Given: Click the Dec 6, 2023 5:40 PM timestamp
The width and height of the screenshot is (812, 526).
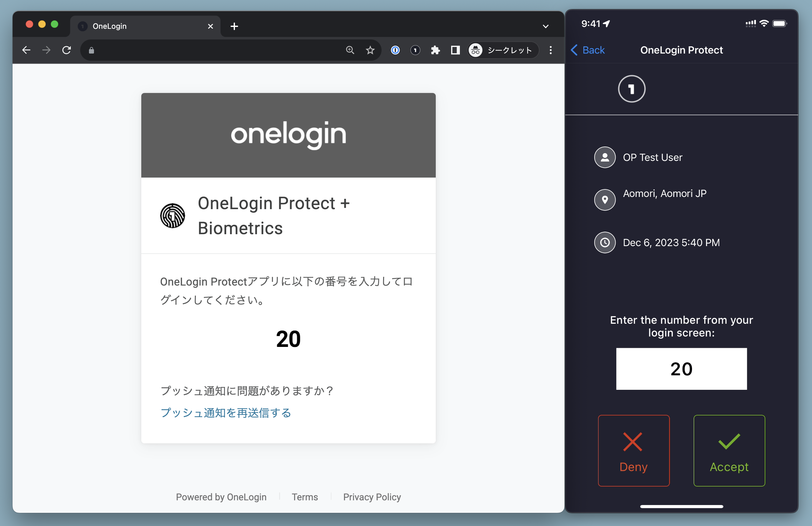Looking at the screenshot, I should pyautogui.click(x=671, y=243).
